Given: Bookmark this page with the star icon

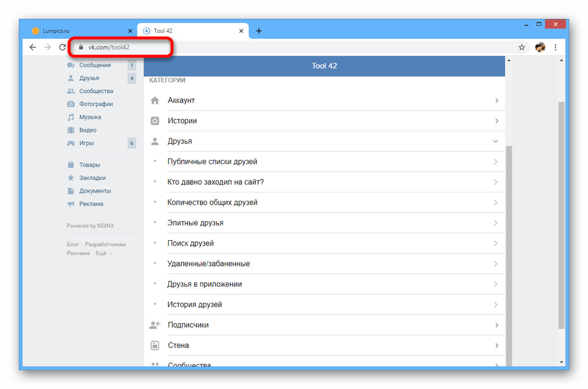Looking at the screenshot, I should [x=522, y=47].
